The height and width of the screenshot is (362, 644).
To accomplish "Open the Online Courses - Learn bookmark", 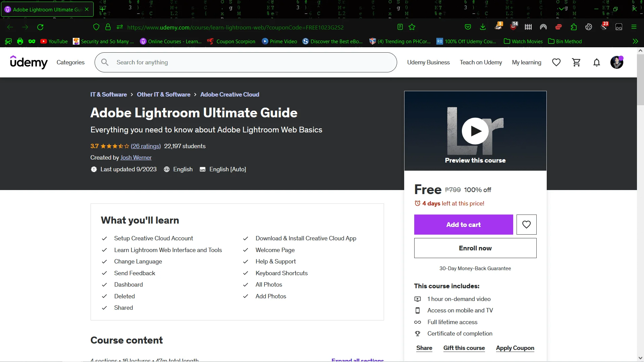I will tap(171, 41).
